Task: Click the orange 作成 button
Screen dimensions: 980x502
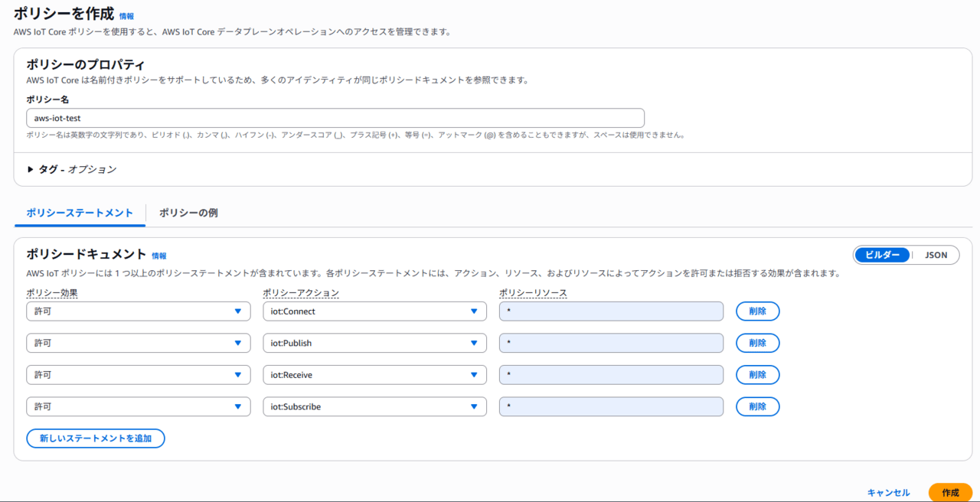Action: click(x=950, y=493)
